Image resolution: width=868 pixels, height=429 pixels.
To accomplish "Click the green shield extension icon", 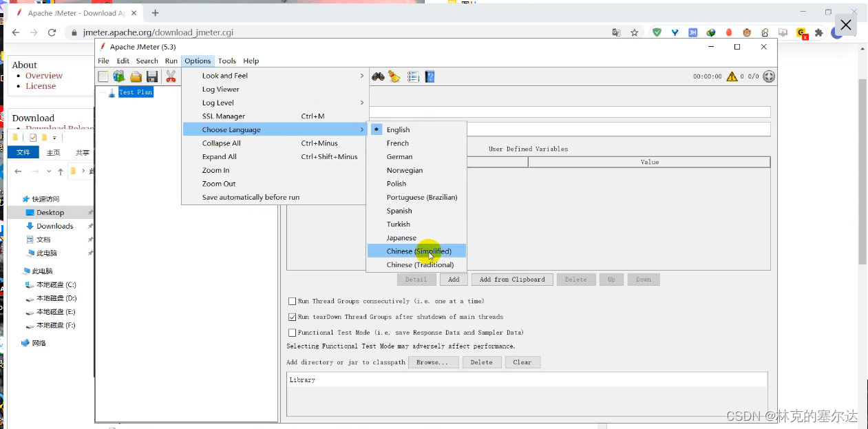I will (657, 32).
